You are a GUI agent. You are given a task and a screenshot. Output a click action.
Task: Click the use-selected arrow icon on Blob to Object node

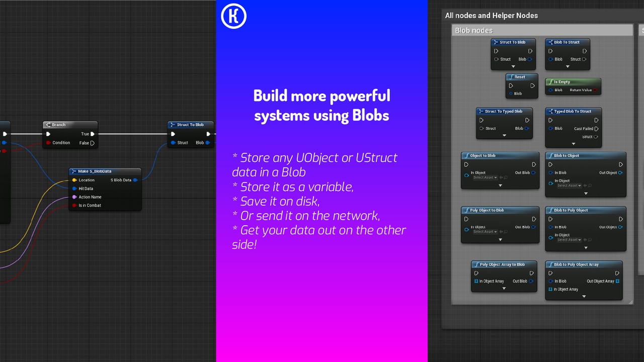tap(585, 186)
